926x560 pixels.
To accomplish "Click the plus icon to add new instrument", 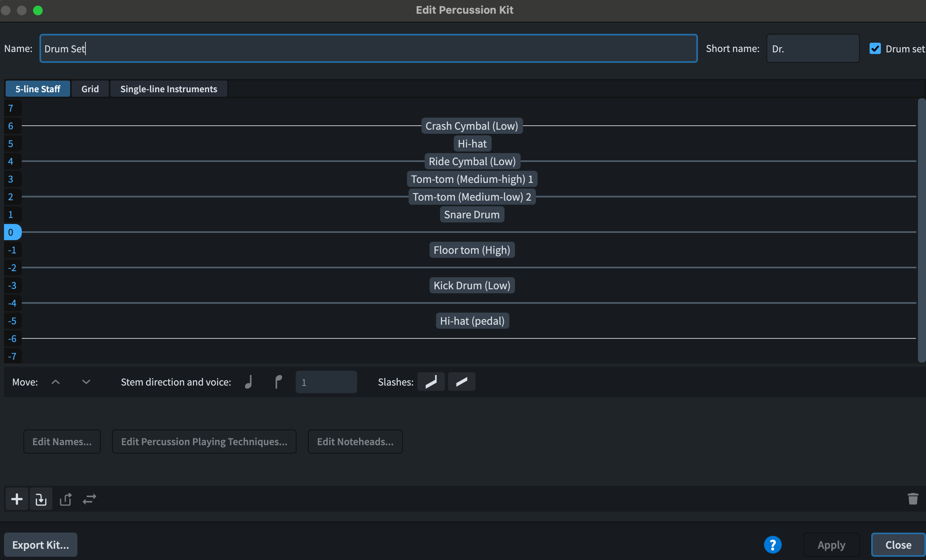I will point(17,499).
